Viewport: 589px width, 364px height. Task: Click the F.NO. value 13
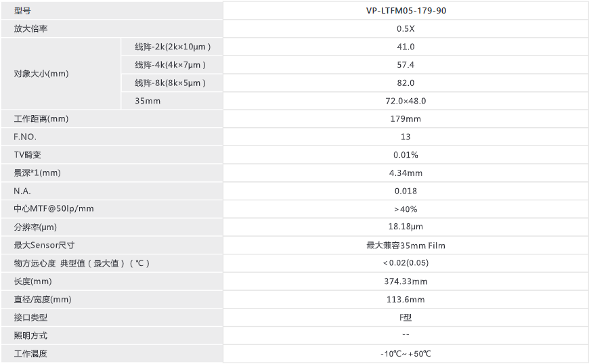[x=406, y=137]
